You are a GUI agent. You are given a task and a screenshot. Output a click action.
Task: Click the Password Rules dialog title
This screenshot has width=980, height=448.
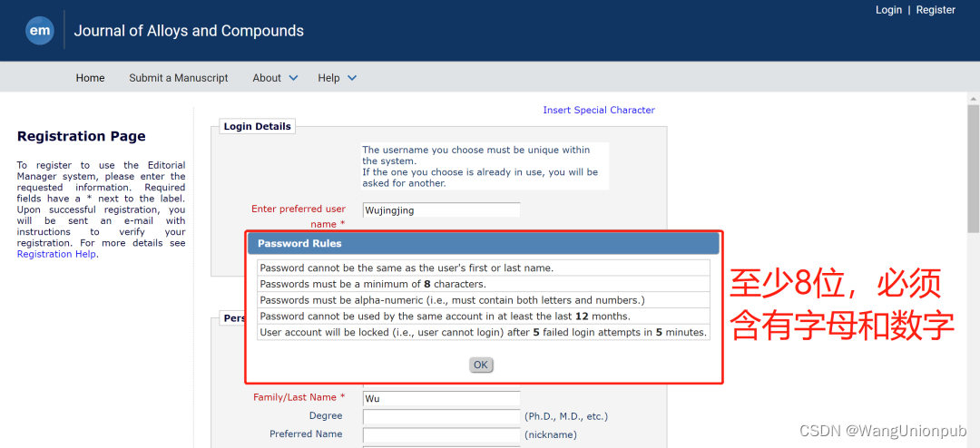299,244
